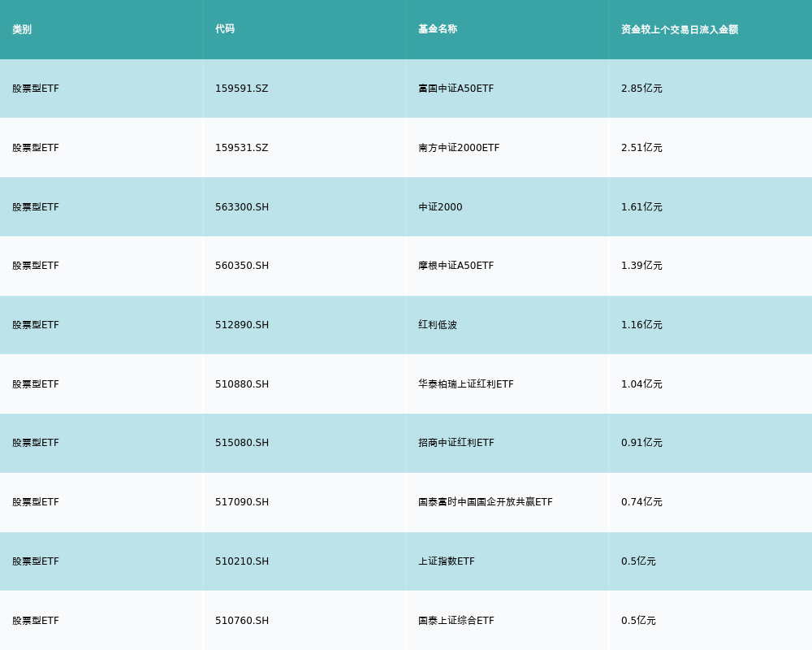Select the 1.16亿元 inflow value
Image resolution: width=812 pixels, height=650 pixels.
point(641,325)
